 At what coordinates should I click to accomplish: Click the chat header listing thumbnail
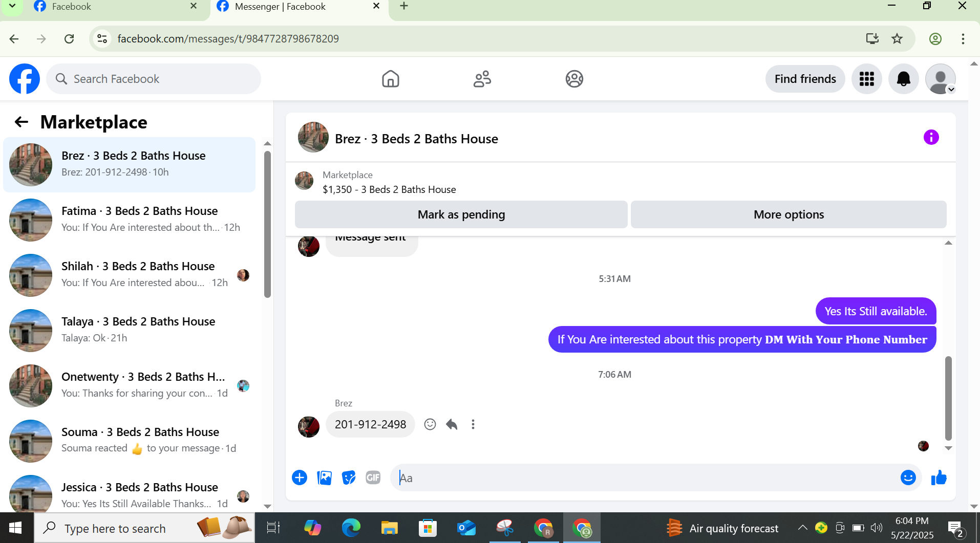tap(313, 137)
